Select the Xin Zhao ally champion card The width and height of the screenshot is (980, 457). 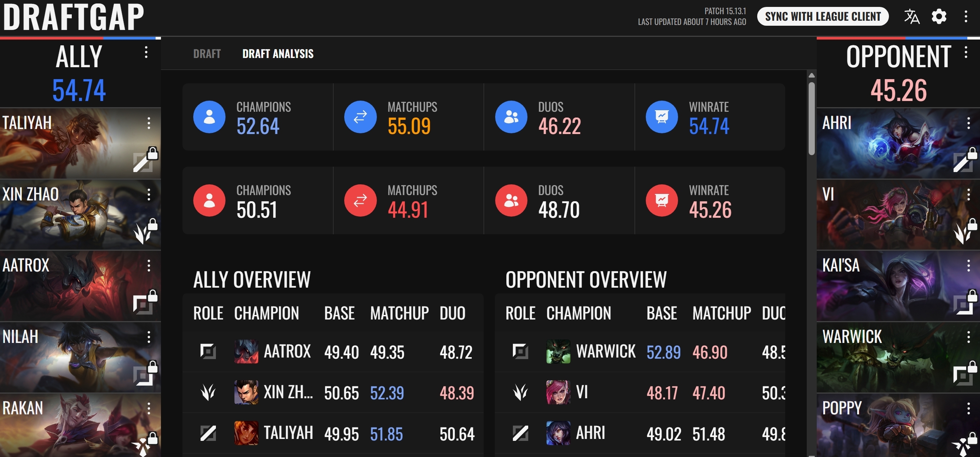[x=80, y=215]
